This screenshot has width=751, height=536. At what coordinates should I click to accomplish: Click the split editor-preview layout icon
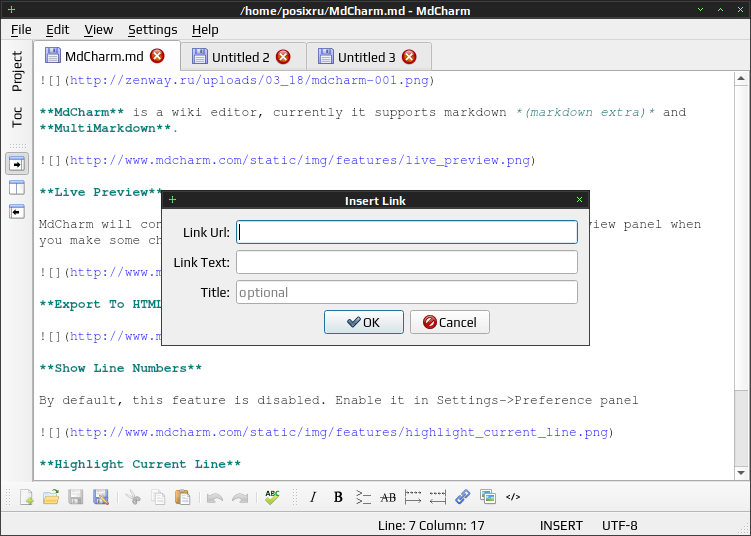click(x=17, y=187)
